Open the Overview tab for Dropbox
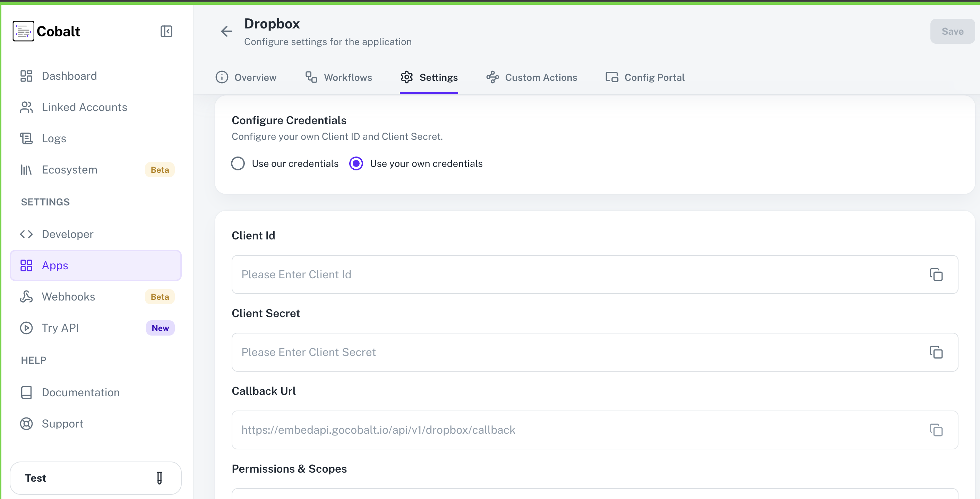Screen dimensions: 980x499 pos(255,77)
